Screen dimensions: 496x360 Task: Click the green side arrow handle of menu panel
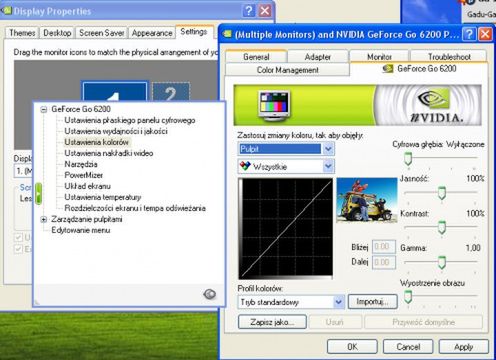39,193
